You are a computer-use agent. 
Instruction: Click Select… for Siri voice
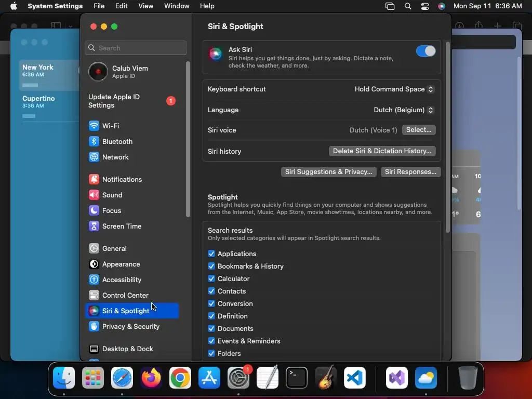pyautogui.click(x=419, y=130)
